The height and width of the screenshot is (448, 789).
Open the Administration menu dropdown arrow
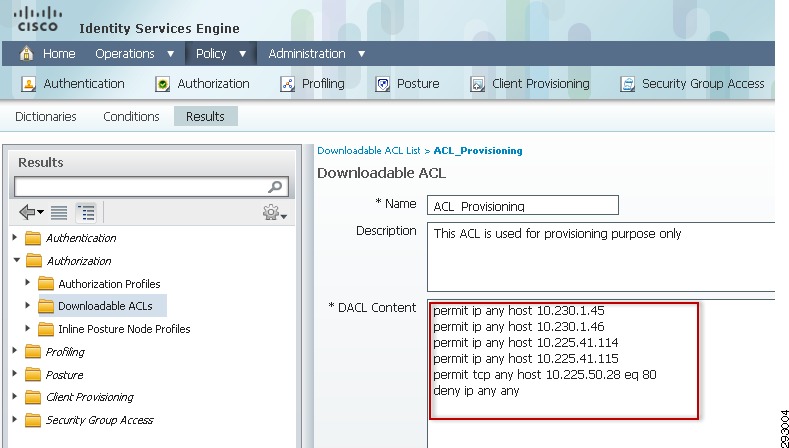361,54
